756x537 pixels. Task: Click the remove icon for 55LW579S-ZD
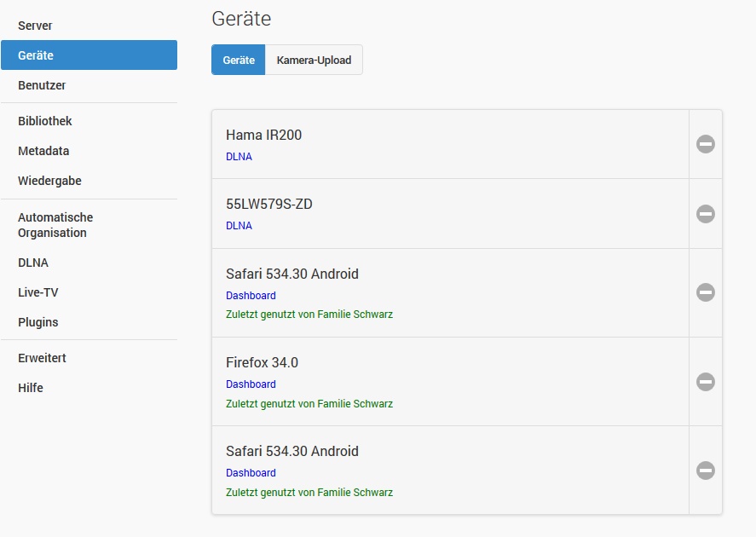click(x=705, y=214)
